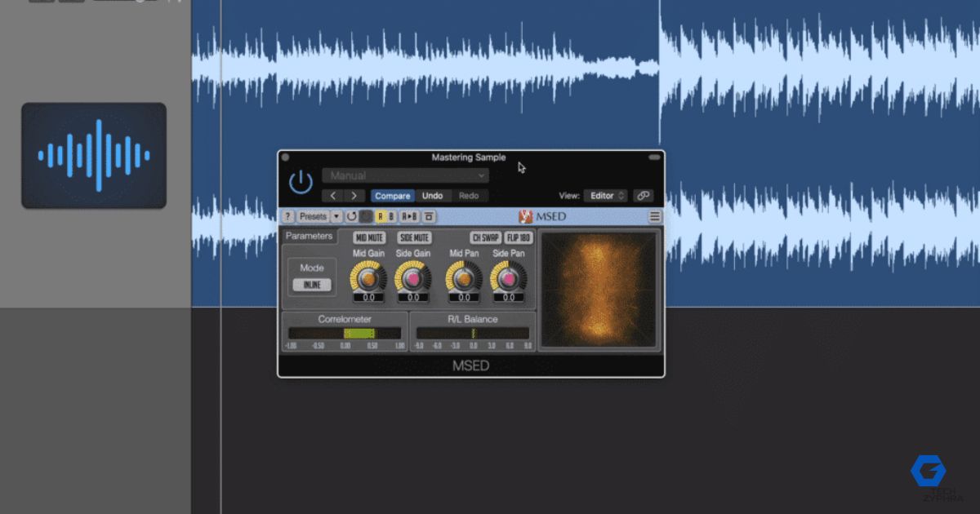Click the undo history rotate icon
Image resolution: width=980 pixels, height=514 pixels.
pyautogui.click(x=352, y=217)
